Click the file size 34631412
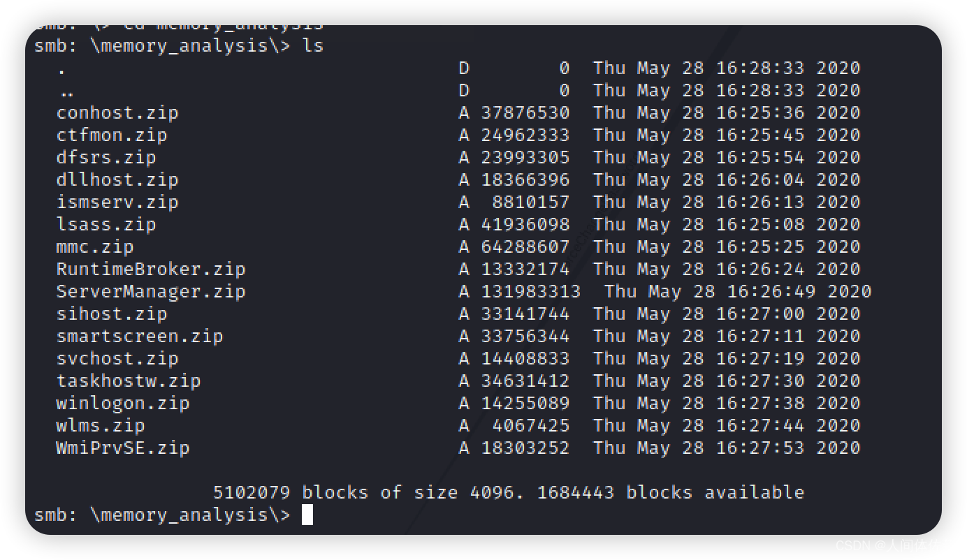The image size is (967, 560). [x=525, y=381]
